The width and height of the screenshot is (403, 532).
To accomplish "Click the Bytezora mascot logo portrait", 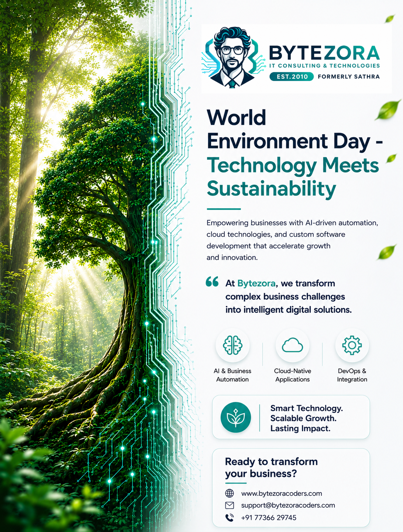I will pyautogui.click(x=232, y=57).
